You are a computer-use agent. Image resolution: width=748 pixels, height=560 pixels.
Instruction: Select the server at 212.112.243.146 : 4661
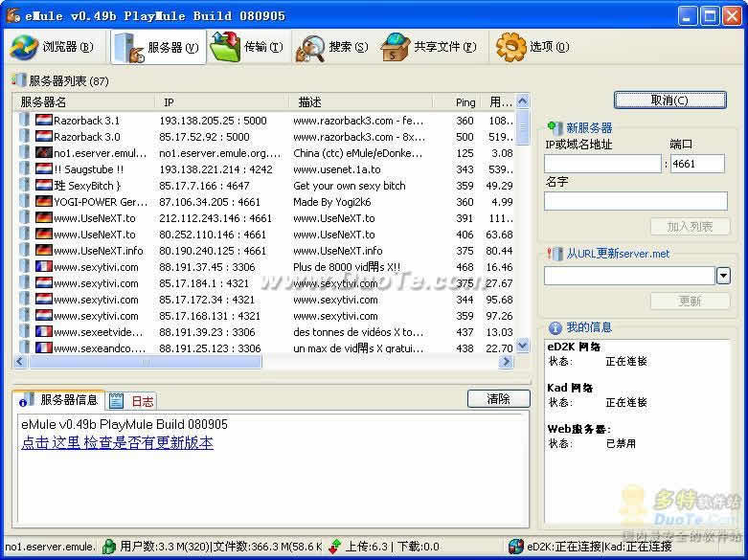coord(215,218)
